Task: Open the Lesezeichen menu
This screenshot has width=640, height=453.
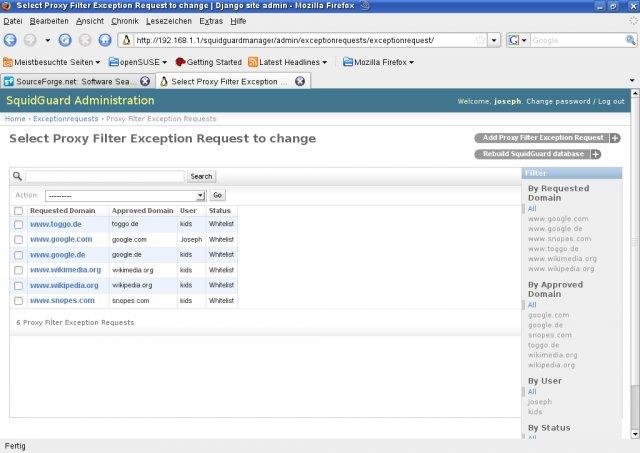Action: coord(169,21)
